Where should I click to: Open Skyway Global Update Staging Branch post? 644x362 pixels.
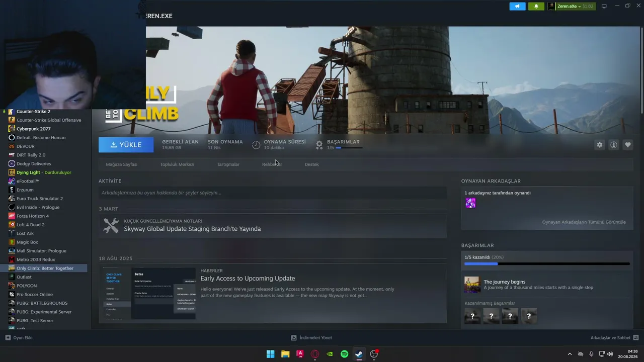[192, 229]
